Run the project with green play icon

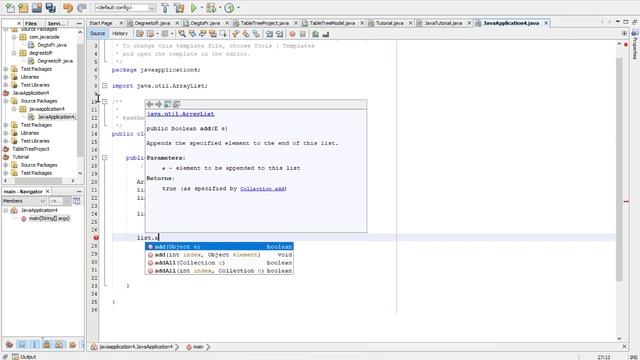coord(194,7)
